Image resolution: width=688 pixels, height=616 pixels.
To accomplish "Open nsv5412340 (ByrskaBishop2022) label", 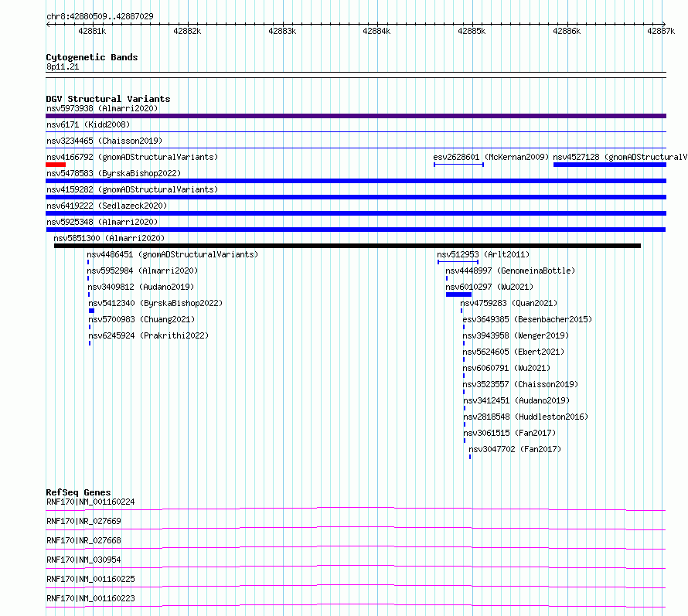I will [155, 303].
